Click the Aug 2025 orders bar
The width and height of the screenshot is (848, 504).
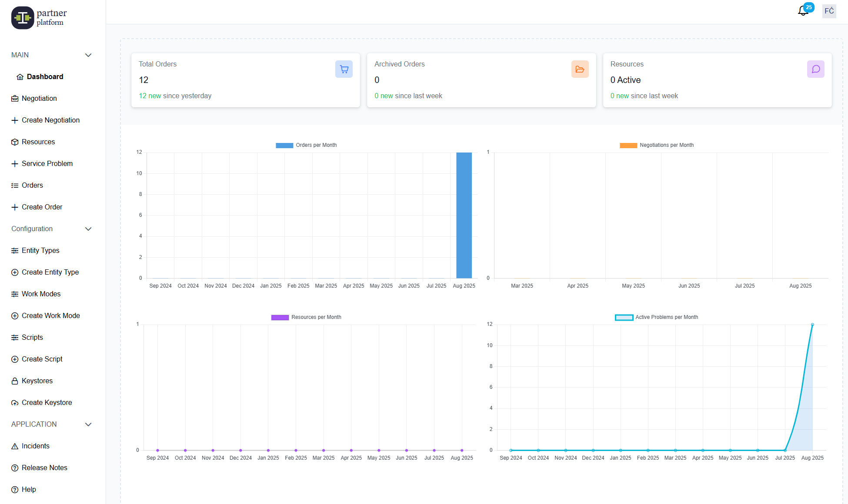coord(464,215)
